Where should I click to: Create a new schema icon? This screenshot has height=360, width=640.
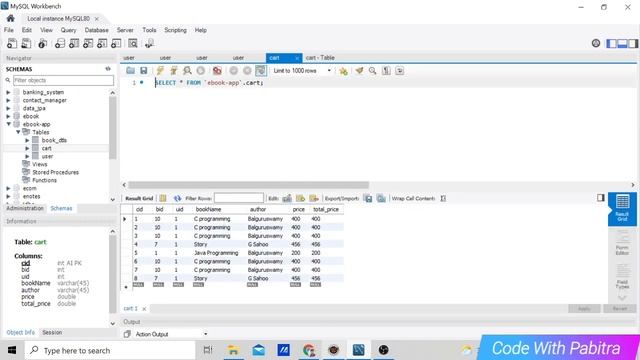coord(60,43)
